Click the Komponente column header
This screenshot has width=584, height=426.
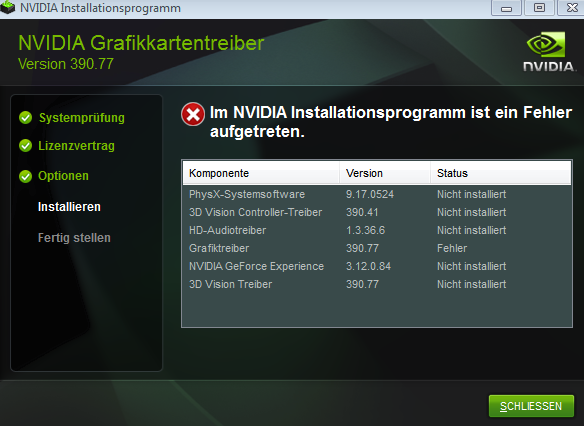[x=261, y=173]
